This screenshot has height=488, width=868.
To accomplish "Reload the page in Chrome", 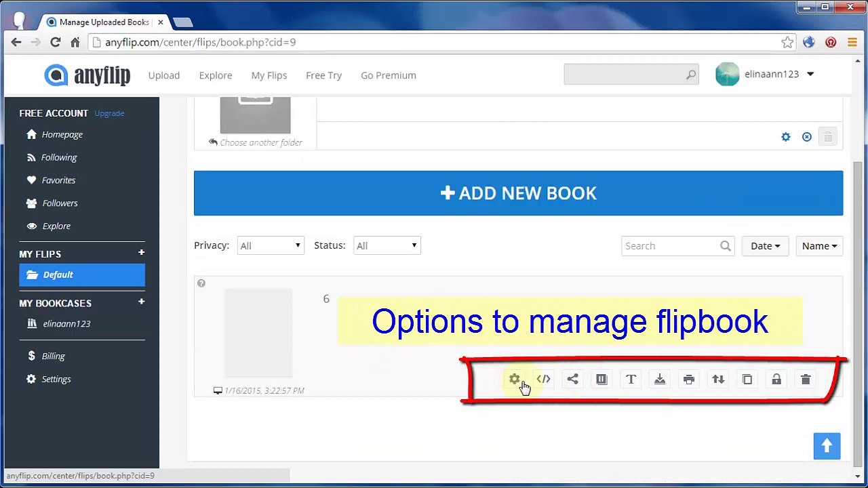I will click(56, 42).
